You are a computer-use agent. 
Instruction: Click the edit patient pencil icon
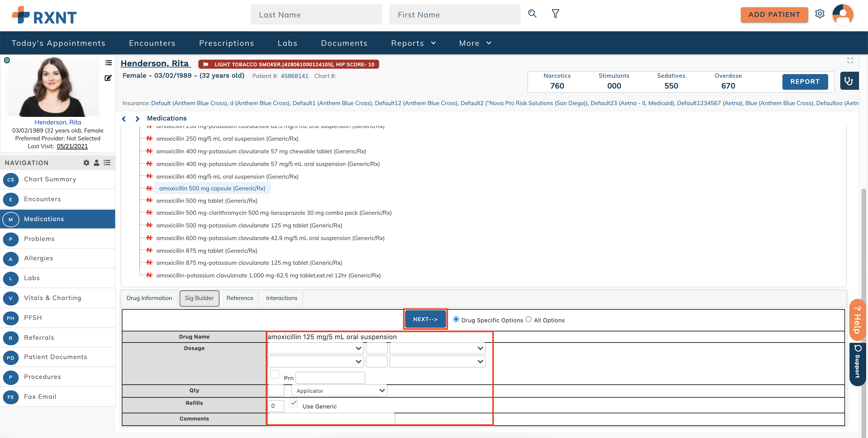[x=108, y=78]
